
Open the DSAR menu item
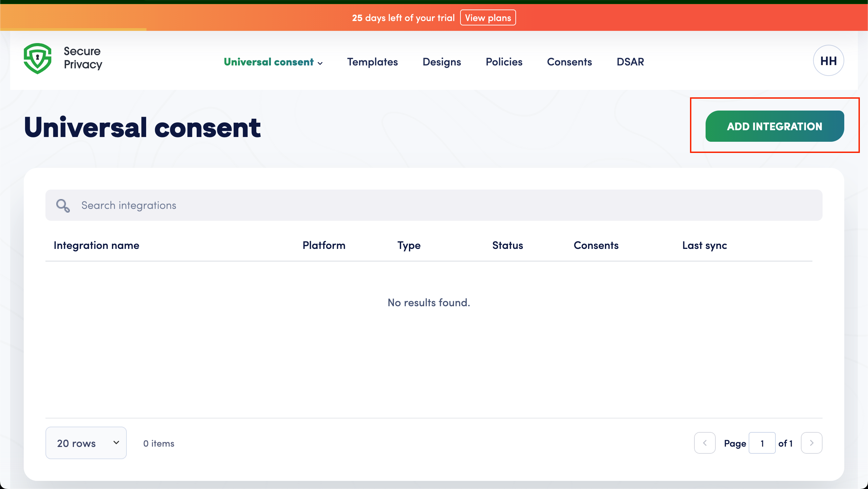[x=630, y=62]
